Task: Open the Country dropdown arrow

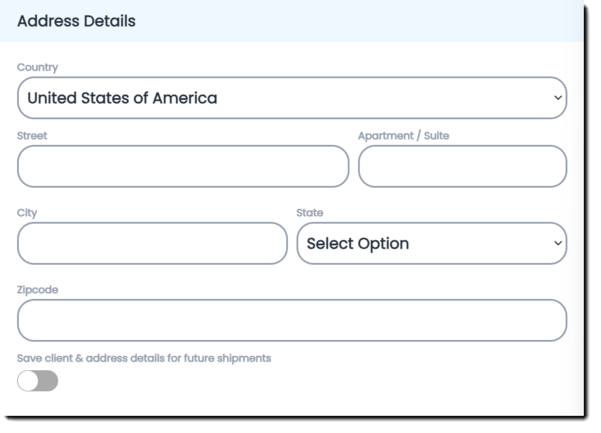Action: (x=556, y=98)
